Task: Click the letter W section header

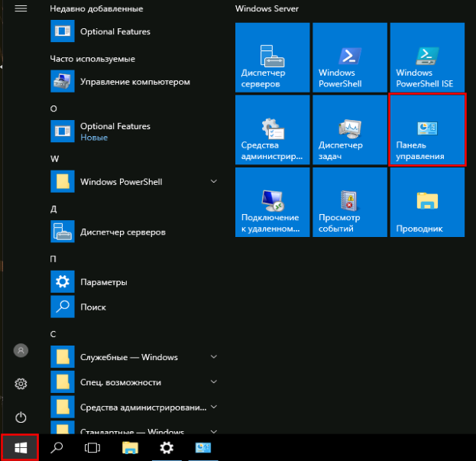Action: [x=55, y=158]
